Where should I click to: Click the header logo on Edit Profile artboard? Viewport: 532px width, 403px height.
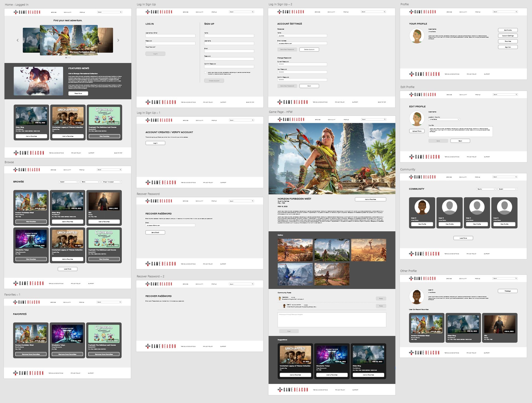423,95
